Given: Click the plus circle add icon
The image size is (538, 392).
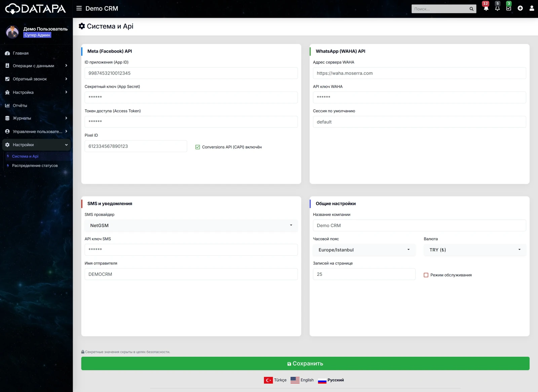Looking at the screenshot, I should (x=520, y=8).
